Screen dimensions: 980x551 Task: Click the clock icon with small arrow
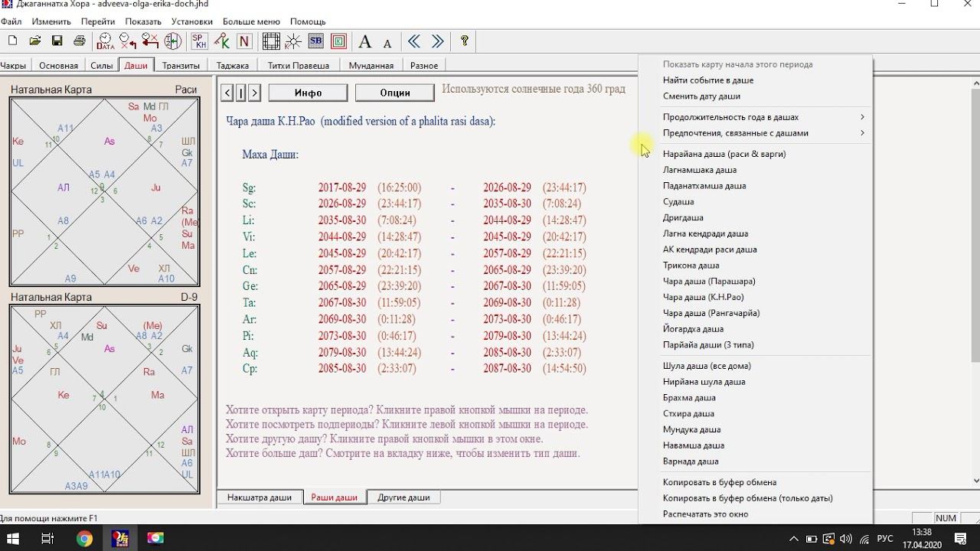(128, 41)
